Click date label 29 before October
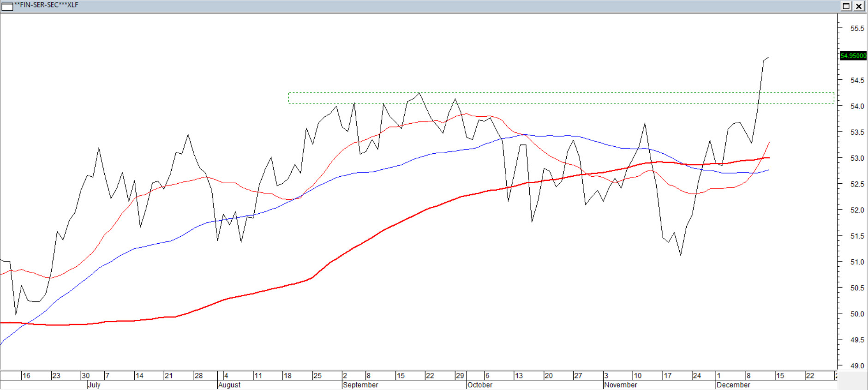868x390 pixels. (460, 376)
